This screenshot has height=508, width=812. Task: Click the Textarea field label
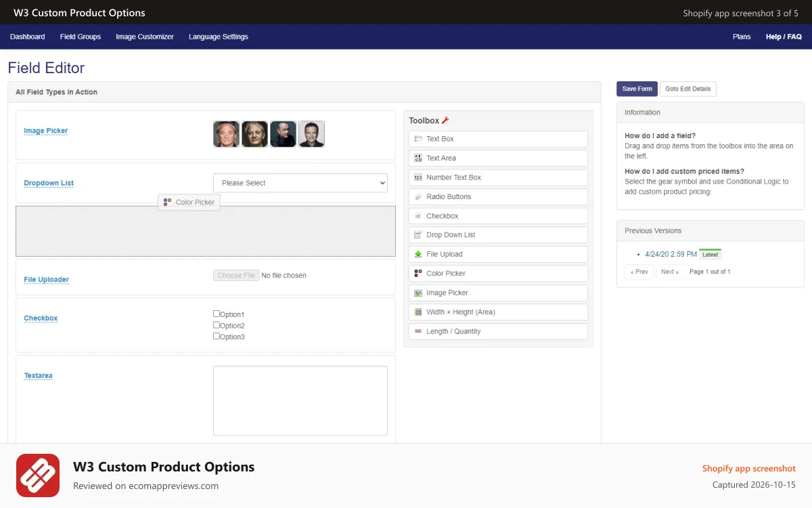(38, 375)
